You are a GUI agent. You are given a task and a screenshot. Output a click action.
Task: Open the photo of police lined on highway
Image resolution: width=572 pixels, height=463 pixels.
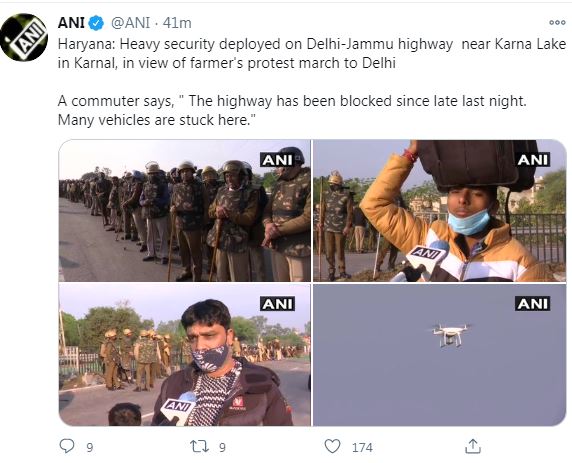click(x=185, y=211)
